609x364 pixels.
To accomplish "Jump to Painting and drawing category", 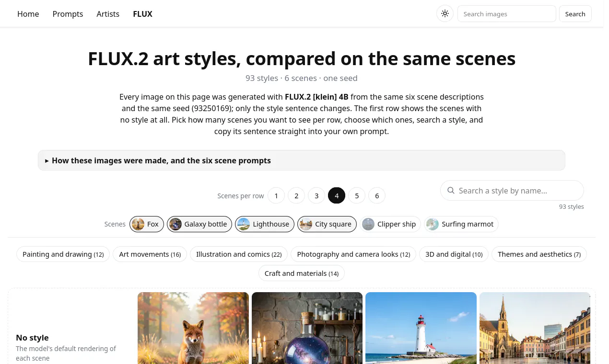I will (x=63, y=254).
